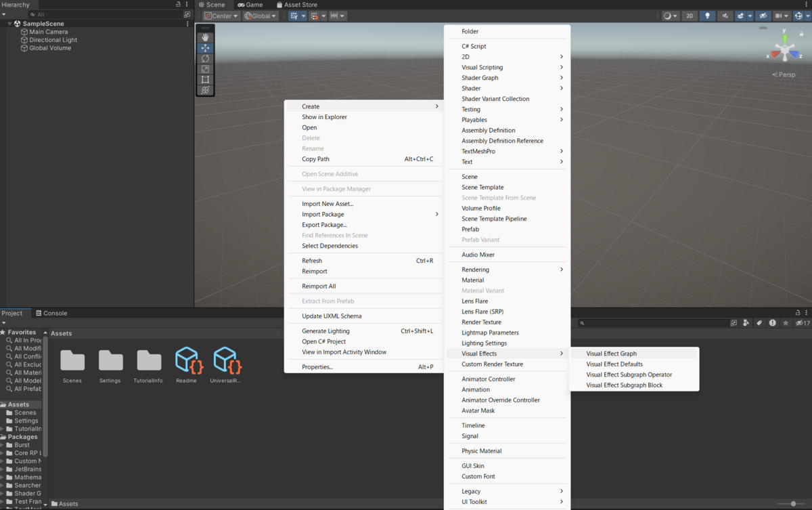This screenshot has width=812, height=510.
Task: Open the Center pivot dropdown
Action: tap(221, 16)
